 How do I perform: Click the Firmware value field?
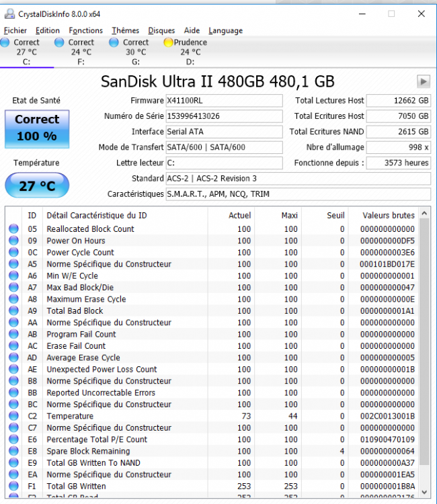(x=224, y=101)
